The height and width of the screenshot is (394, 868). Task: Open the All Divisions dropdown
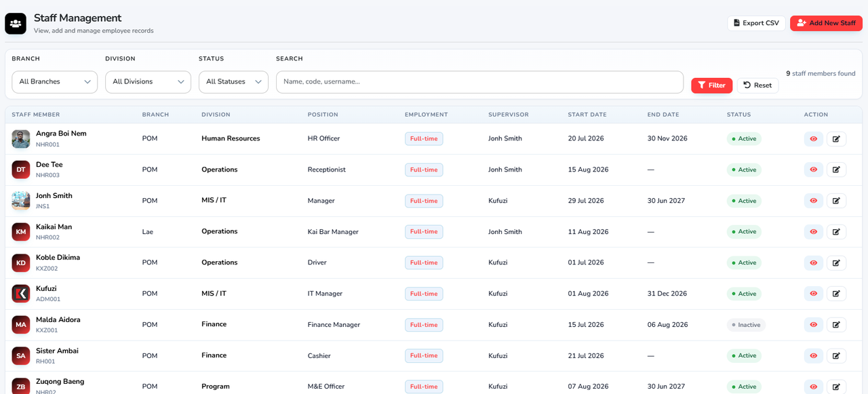(148, 82)
